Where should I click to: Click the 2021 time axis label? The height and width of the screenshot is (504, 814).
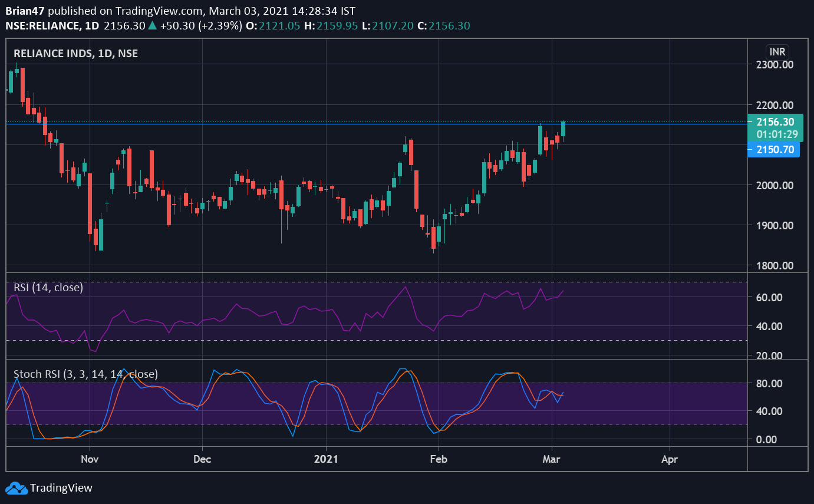pyautogui.click(x=325, y=458)
